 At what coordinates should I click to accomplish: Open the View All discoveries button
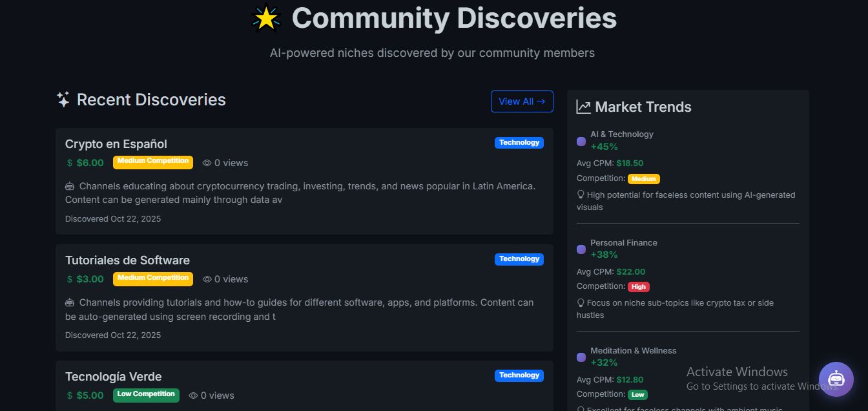pyautogui.click(x=522, y=101)
